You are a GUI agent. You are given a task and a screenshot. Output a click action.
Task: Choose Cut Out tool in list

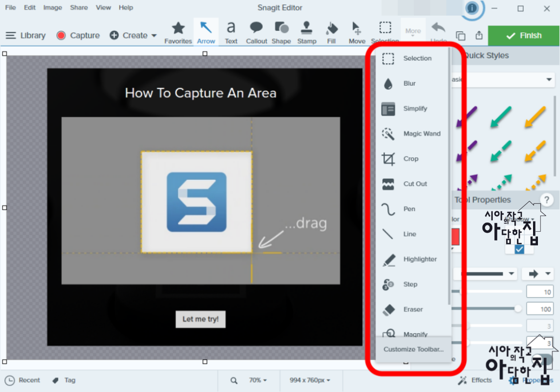click(412, 184)
